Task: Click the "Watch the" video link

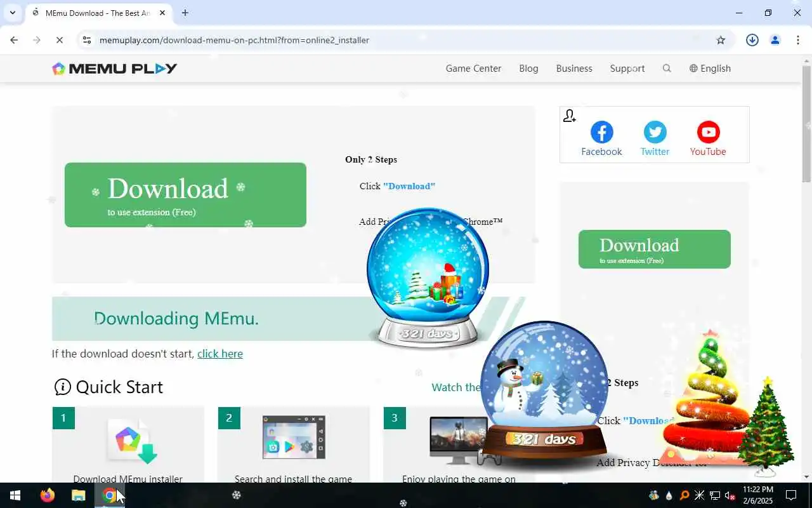Action: click(455, 387)
